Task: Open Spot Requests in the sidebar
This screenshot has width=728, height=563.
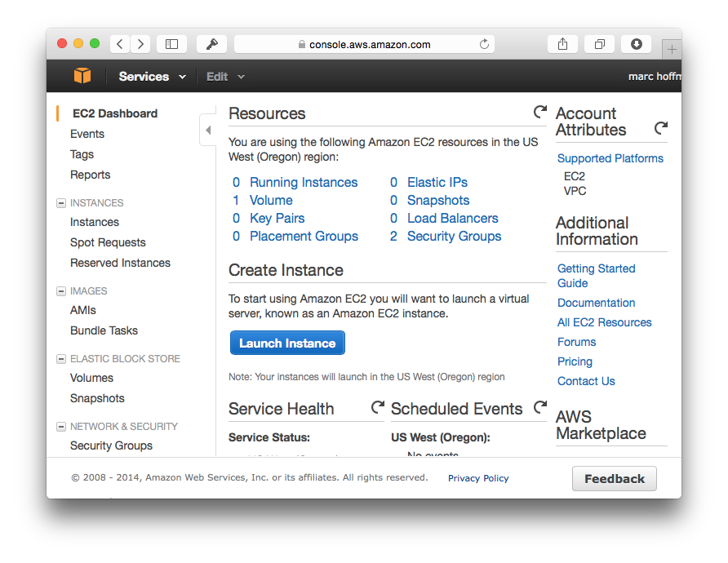Action: coord(108,243)
